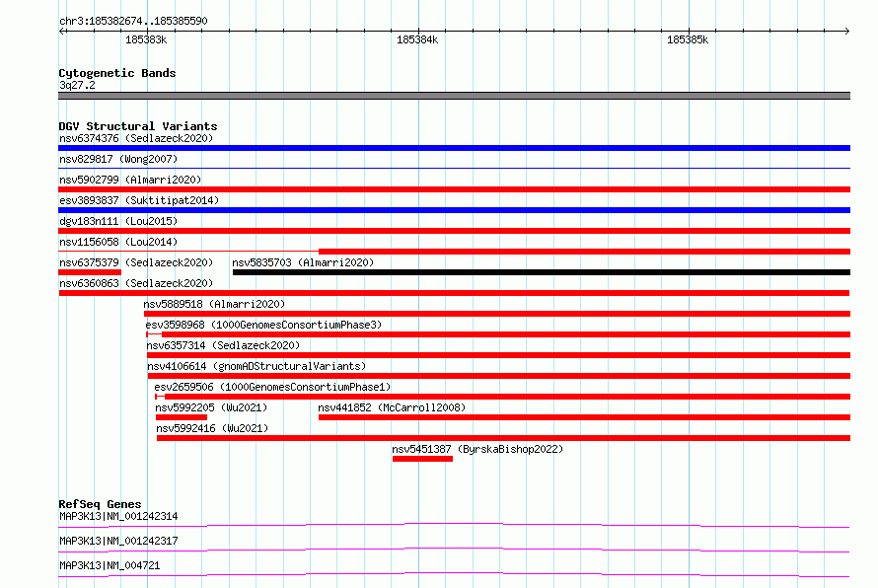Select the nsv829817 (Wong2007) variant label
878x588 pixels.
coord(118,159)
